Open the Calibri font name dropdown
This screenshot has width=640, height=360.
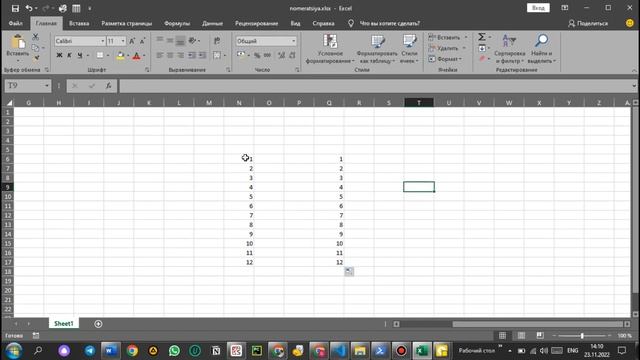[x=102, y=41]
